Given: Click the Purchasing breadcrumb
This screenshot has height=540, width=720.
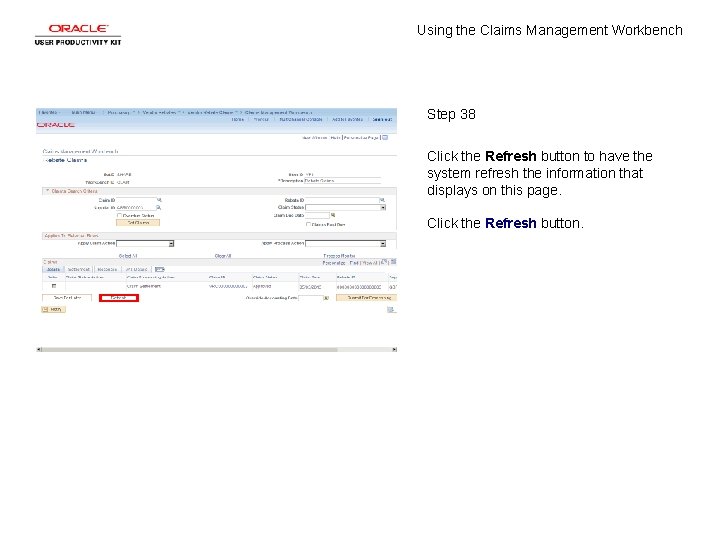Looking at the screenshot, I should pos(118,112).
